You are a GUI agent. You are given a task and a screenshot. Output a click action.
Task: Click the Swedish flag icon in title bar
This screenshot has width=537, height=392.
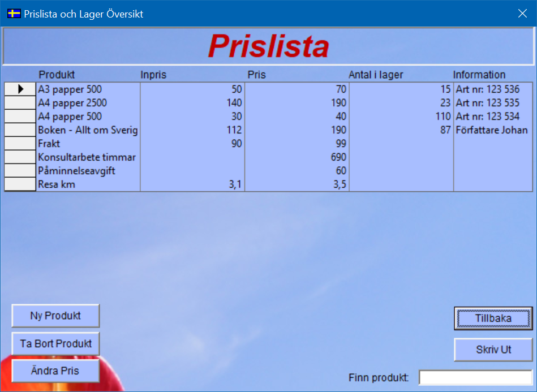pos(14,14)
